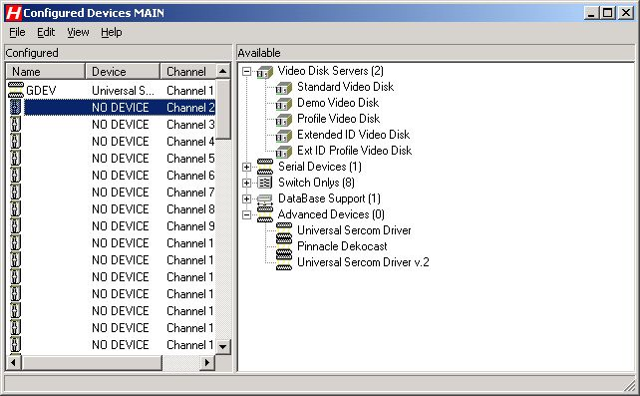The width and height of the screenshot is (640, 396).
Task: Select the DataBase Support (1) label
Action: [x=329, y=198]
